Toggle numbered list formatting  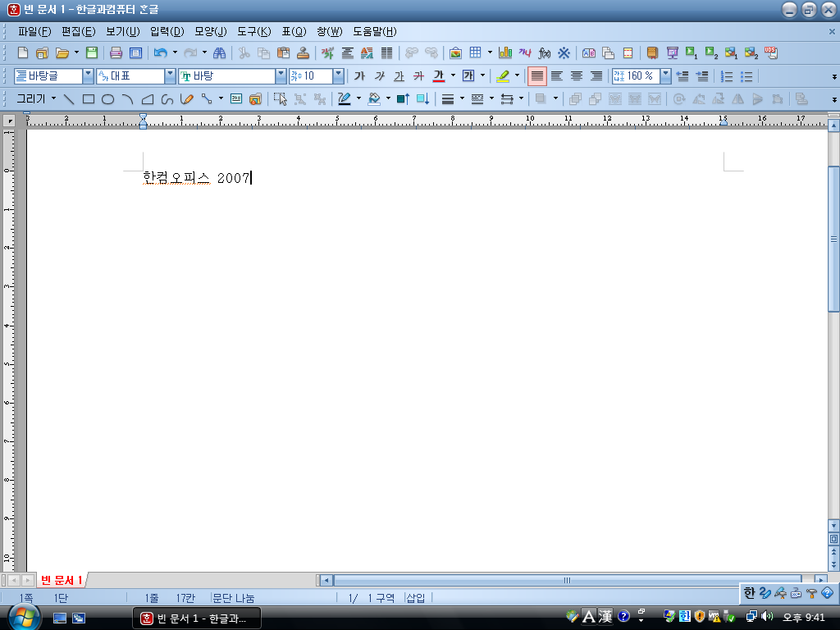point(727,76)
